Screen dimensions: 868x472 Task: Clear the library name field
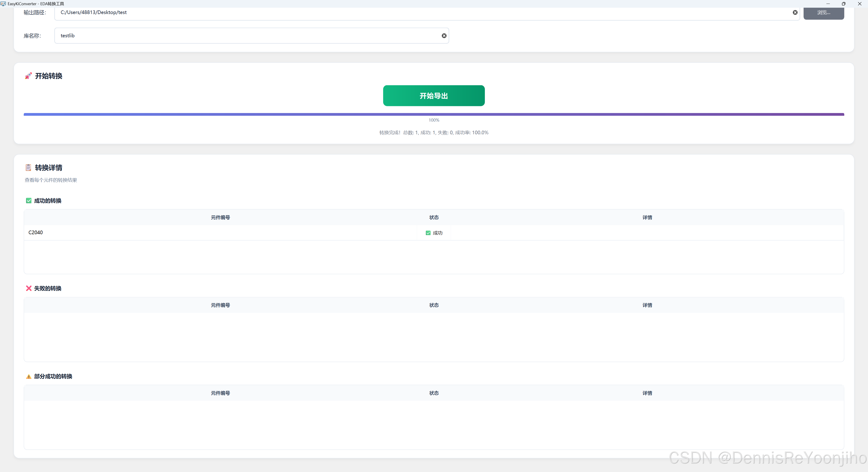tap(444, 36)
